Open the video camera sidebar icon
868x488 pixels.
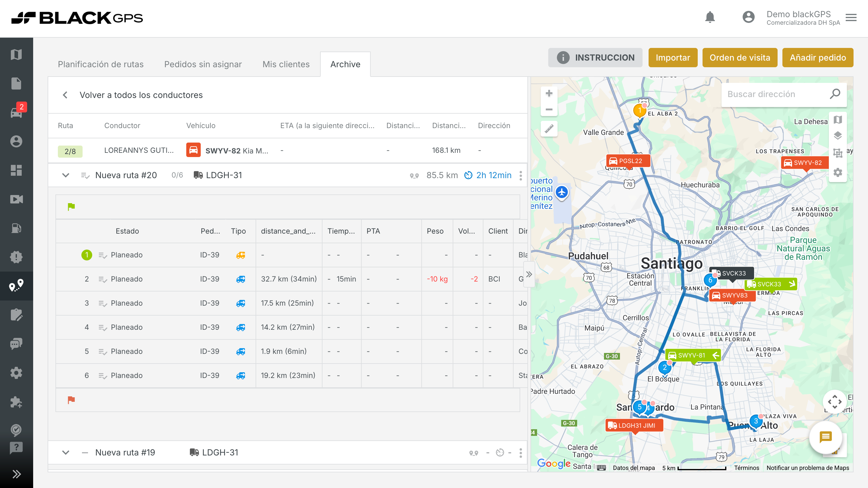(16, 199)
